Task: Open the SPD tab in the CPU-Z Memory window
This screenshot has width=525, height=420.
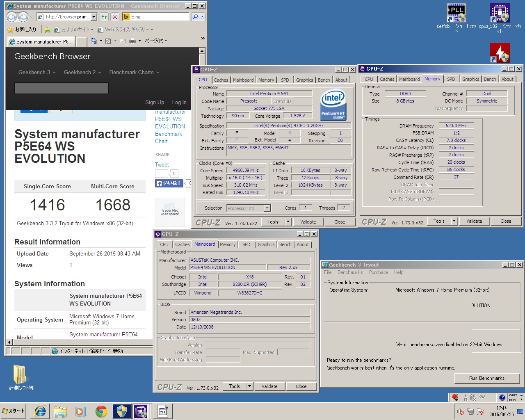Action: point(451,79)
